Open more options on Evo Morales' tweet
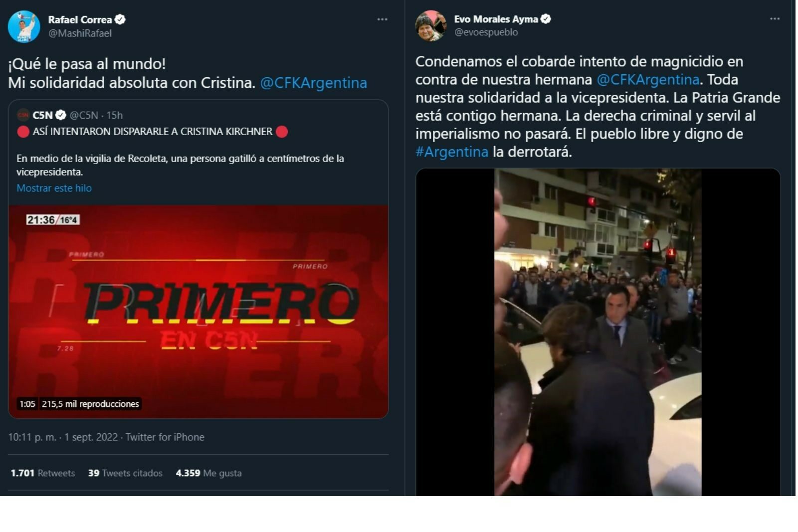This screenshot has height=532, width=798. click(775, 18)
